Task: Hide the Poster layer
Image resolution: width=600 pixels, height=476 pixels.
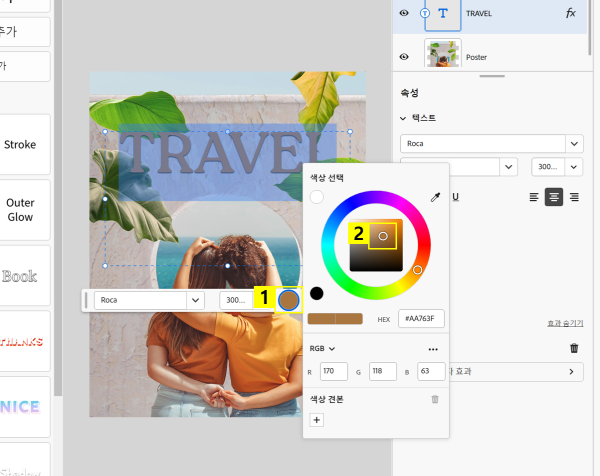Action: (404, 57)
